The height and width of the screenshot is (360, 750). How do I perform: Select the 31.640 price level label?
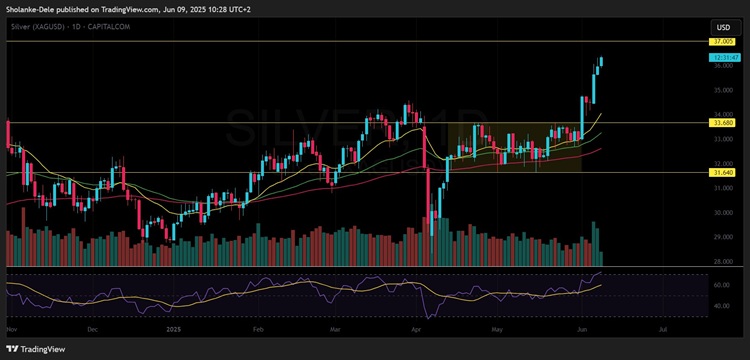721,172
